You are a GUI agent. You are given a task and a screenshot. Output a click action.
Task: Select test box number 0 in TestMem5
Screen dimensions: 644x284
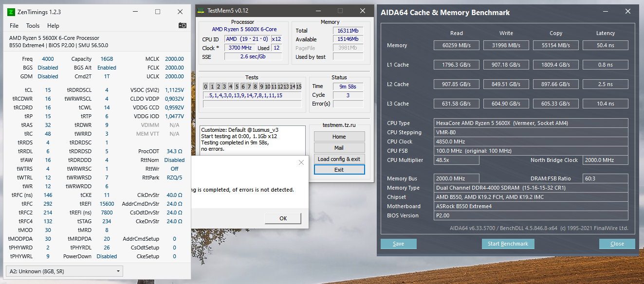pyautogui.click(x=206, y=87)
